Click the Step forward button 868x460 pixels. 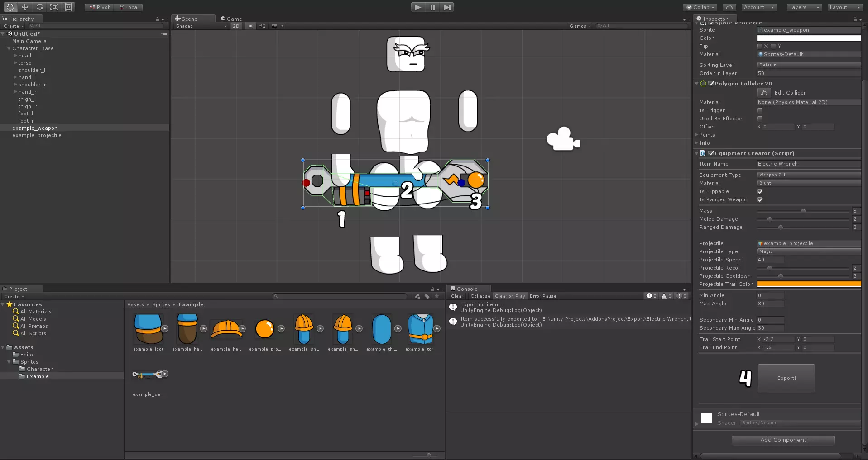pyautogui.click(x=447, y=7)
